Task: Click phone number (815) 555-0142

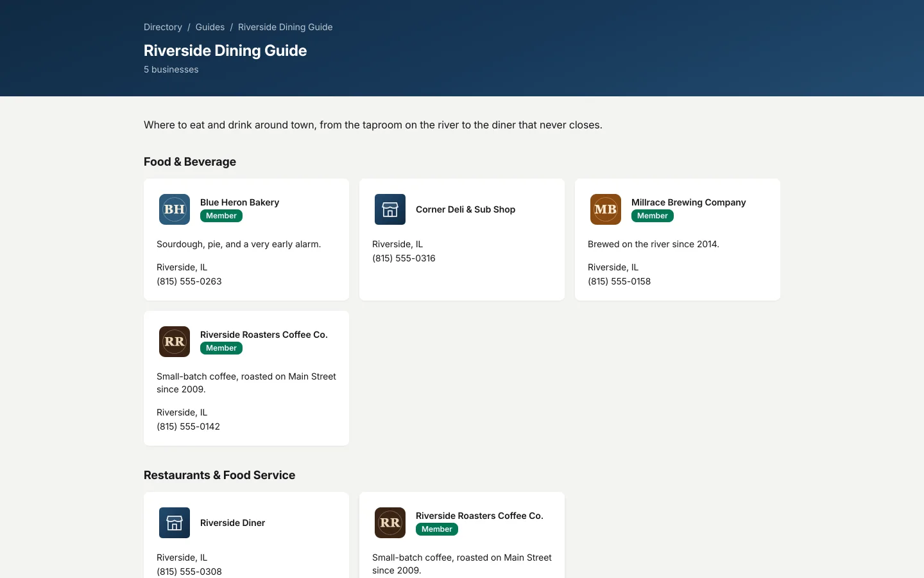Action: click(188, 426)
